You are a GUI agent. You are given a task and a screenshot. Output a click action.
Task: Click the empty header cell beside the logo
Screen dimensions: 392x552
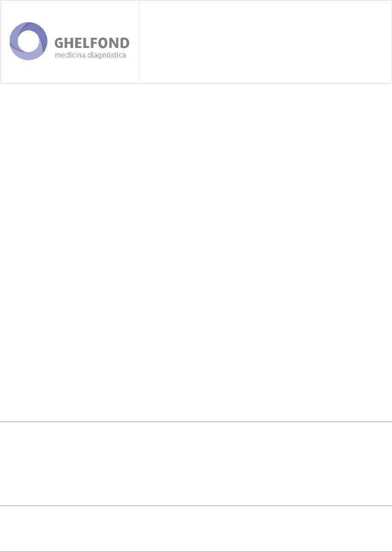[x=265, y=42]
